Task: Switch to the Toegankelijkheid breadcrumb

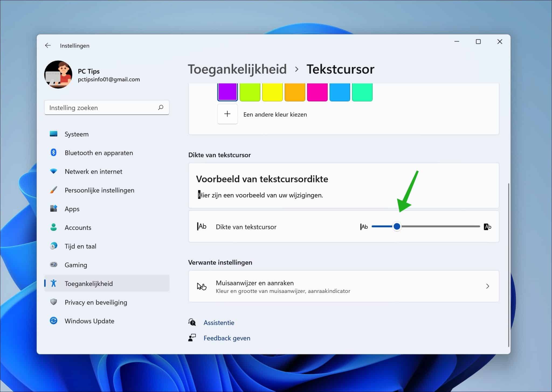Action: tap(237, 69)
